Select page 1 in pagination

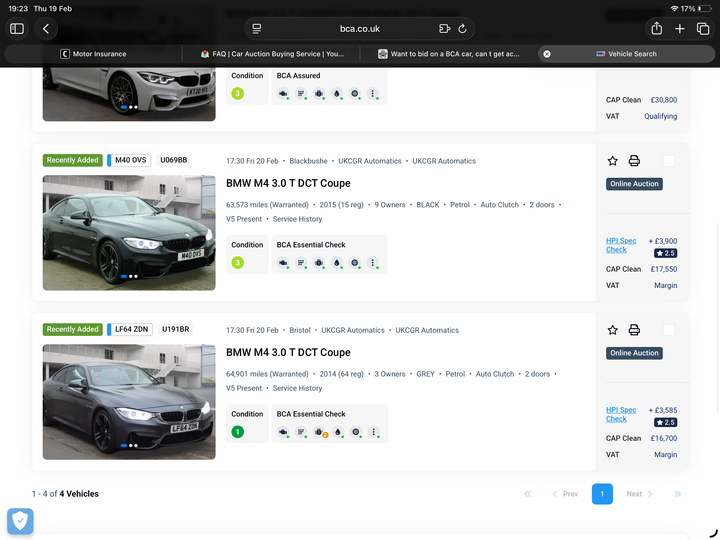pyautogui.click(x=602, y=494)
